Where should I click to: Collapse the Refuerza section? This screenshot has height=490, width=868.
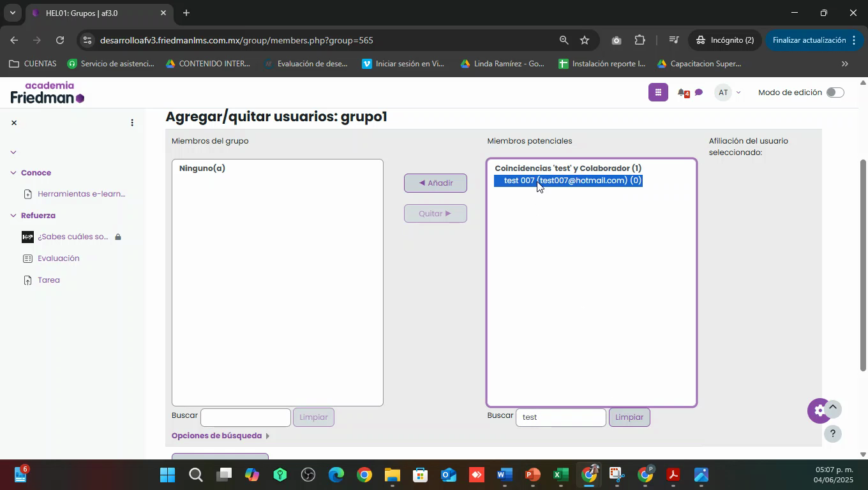[x=13, y=216]
